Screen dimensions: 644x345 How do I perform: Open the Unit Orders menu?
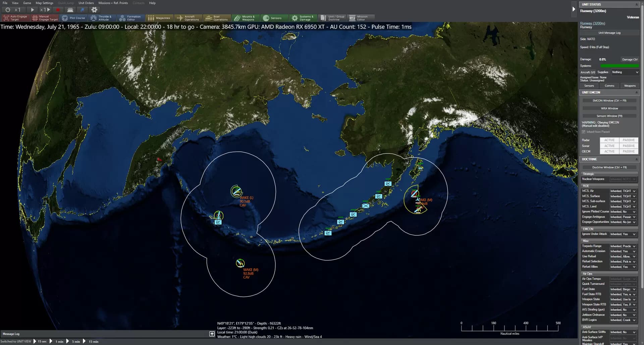[x=86, y=3]
